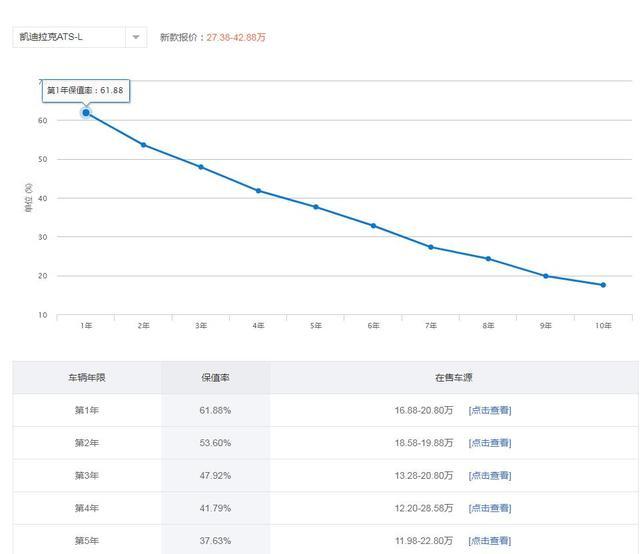
Task: Click the 保值率 column header
Action: (215, 378)
